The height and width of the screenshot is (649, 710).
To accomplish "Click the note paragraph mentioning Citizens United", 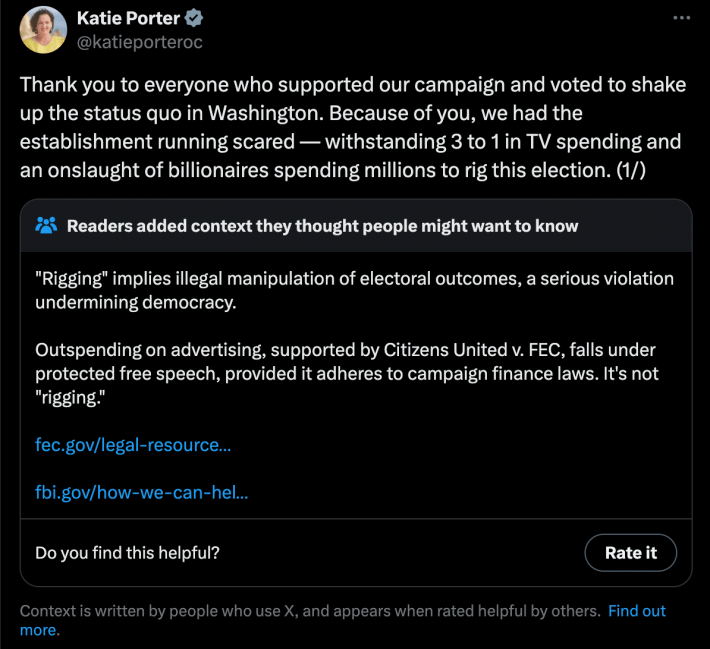I will pyautogui.click(x=346, y=374).
